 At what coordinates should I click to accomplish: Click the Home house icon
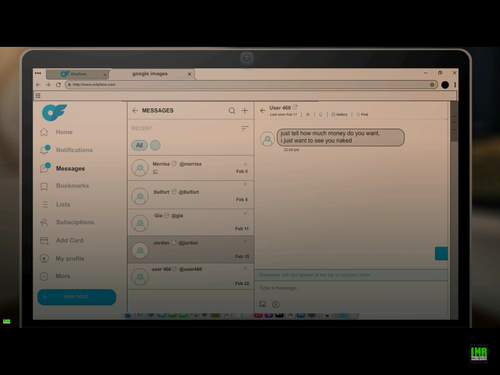tap(44, 132)
